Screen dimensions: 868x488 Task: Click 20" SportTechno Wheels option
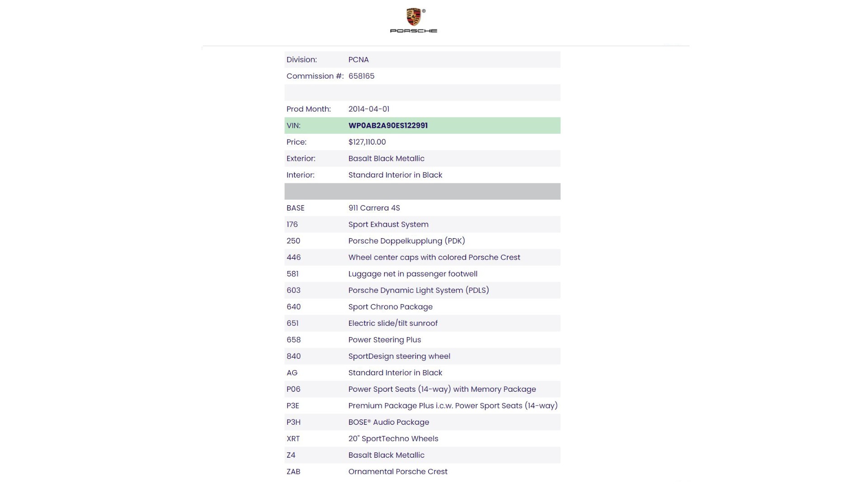click(393, 439)
